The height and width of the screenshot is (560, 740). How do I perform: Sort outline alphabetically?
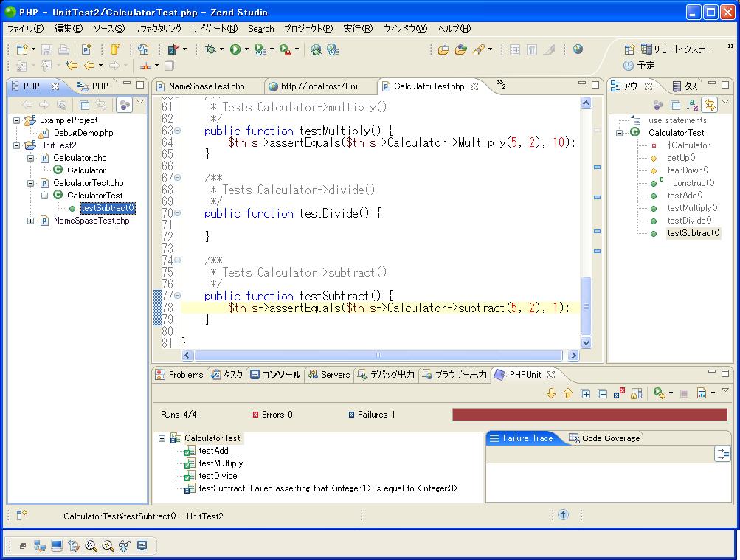(x=692, y=105)
